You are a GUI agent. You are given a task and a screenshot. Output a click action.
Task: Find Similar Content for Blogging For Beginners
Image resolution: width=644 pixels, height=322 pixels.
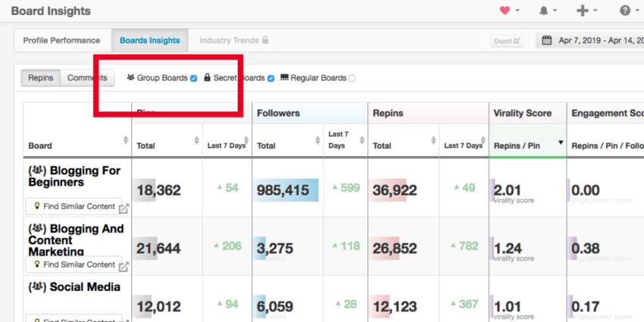[x=73, y=206]
